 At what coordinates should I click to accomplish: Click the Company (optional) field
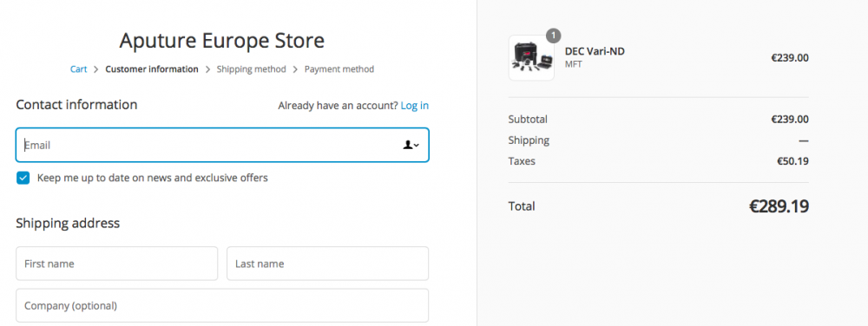[x=222, y=305]
